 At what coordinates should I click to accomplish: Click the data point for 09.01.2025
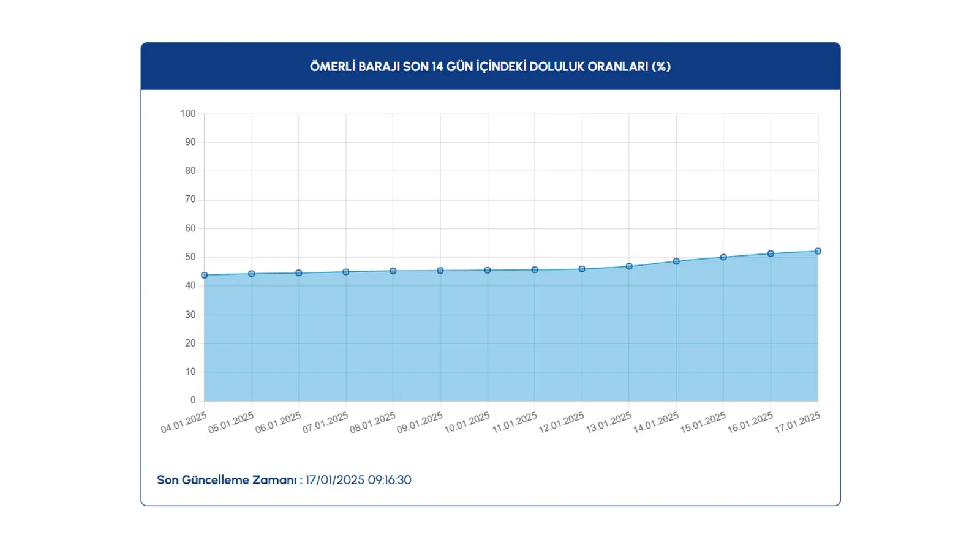tap(440, 271)
